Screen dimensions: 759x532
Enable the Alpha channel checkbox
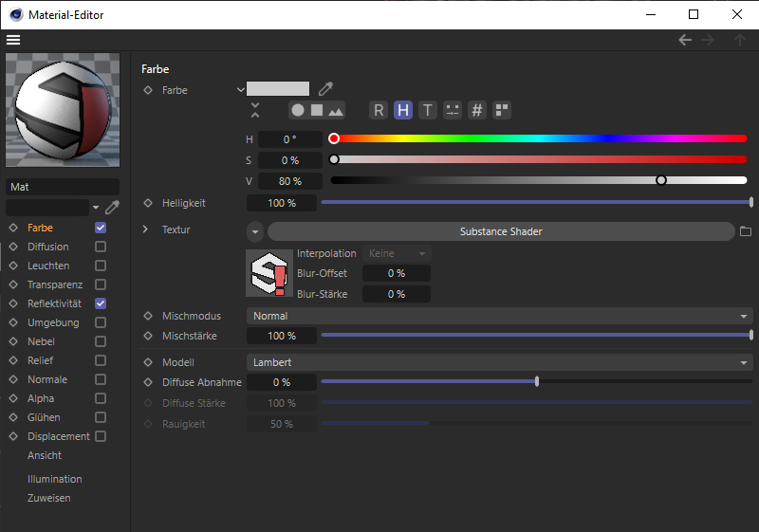pyautogui.click(x=101, y=398)
